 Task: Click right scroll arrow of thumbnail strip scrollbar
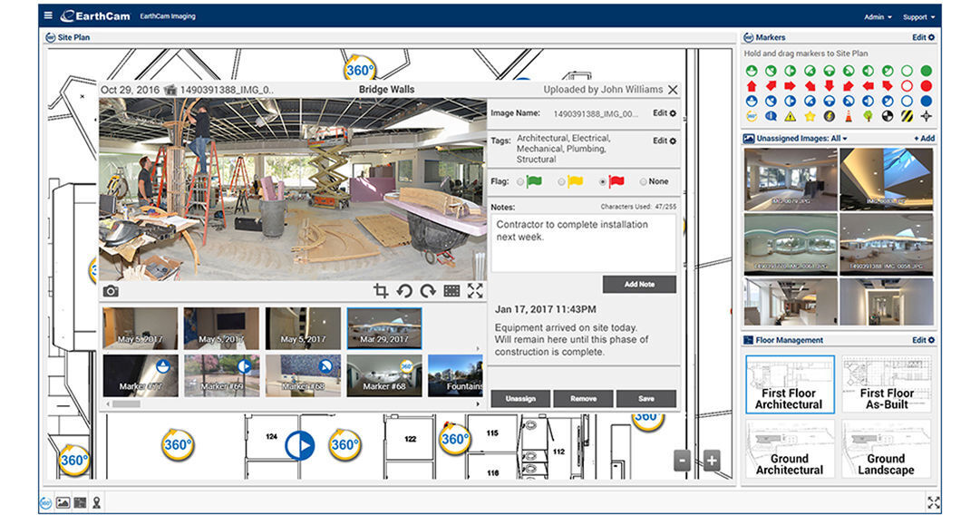coord(478,403)
